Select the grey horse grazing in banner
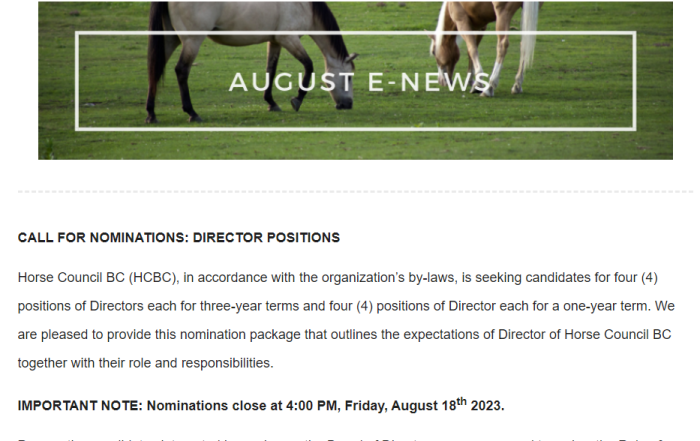This screenshot has width=700, height=441. coord(250,58)
